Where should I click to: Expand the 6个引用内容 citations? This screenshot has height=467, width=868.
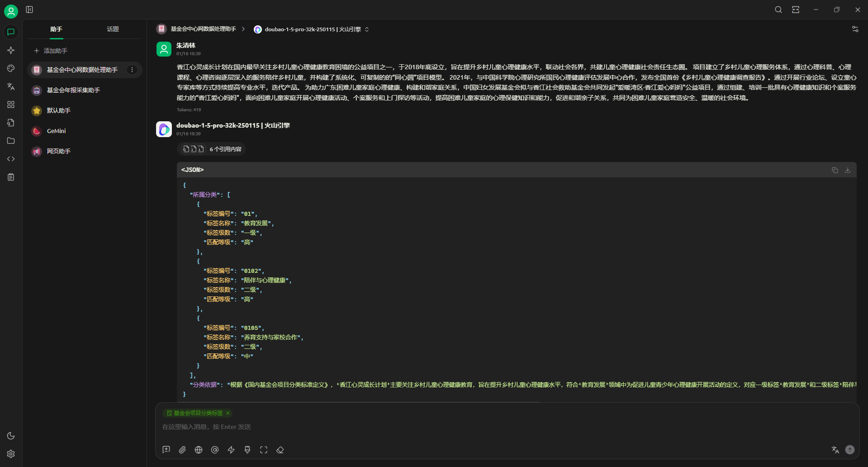coord(211,149)
